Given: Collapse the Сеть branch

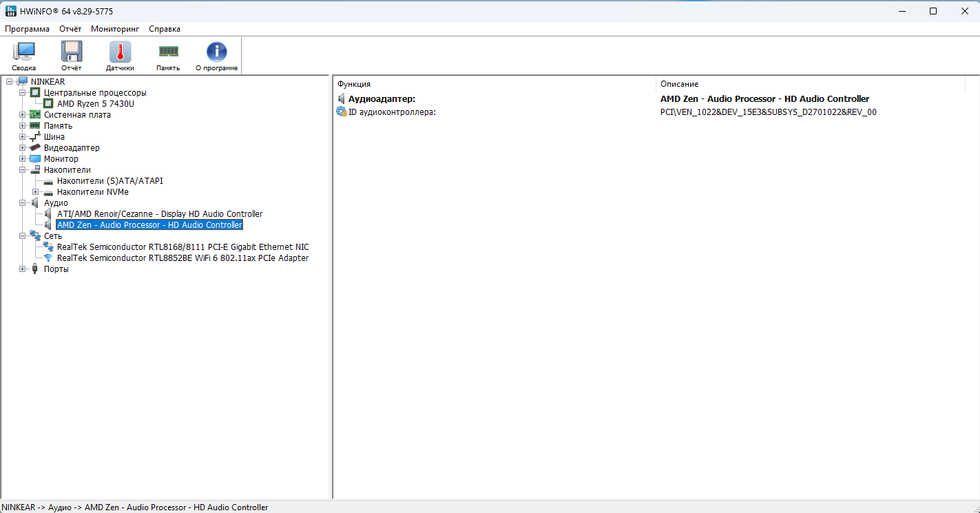Looking at the screenshot, I should point(23,236).
